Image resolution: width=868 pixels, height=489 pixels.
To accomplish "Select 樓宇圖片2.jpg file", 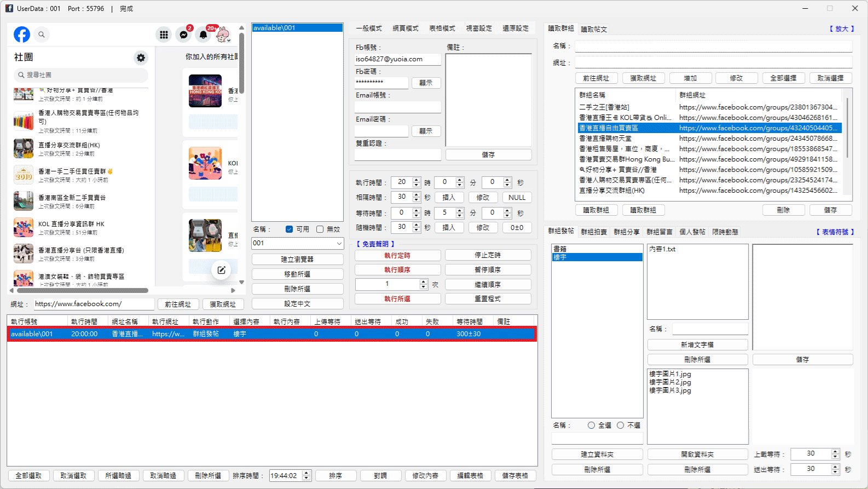I will tap(670, 382).
